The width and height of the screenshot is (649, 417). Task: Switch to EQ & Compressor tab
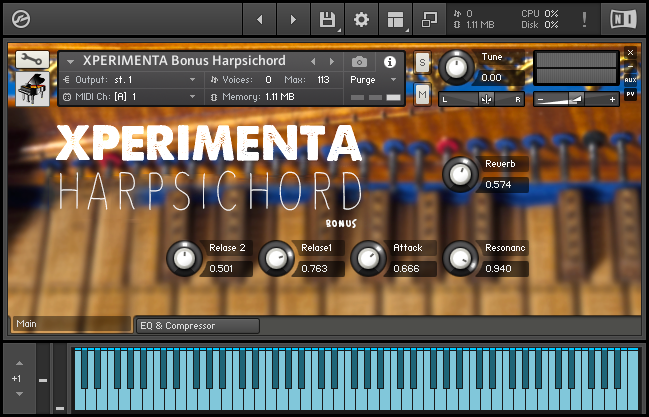[x=198, y=326]
